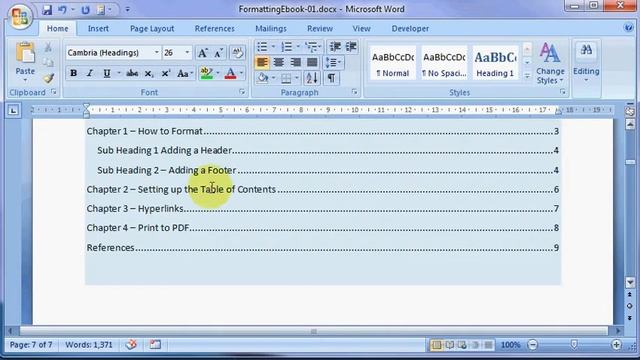640x360 pixels.
Task: Switch to Outline view
Action: click(x=475, y=345)
